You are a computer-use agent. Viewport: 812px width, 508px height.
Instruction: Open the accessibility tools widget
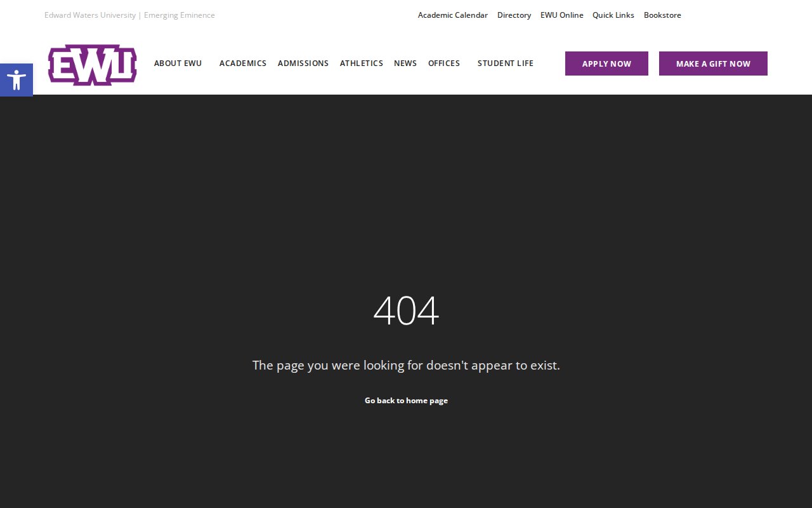16,80
